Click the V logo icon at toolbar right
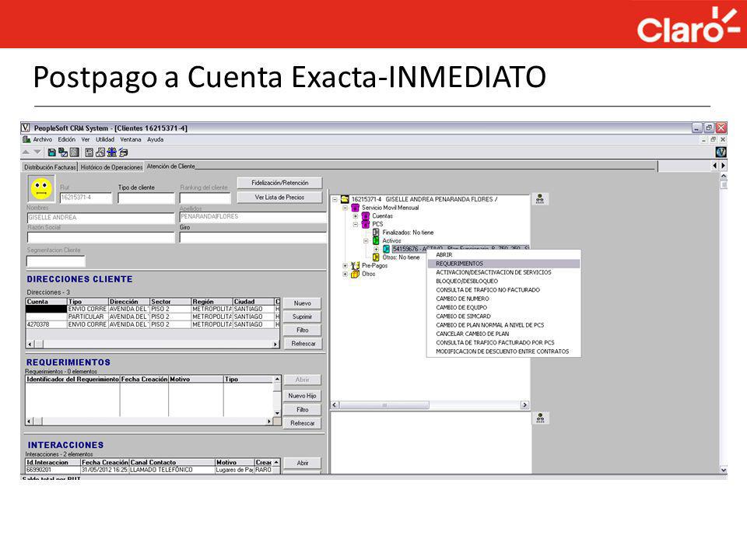The width and height of the screenshot is (747, 560). click(721, 152)
